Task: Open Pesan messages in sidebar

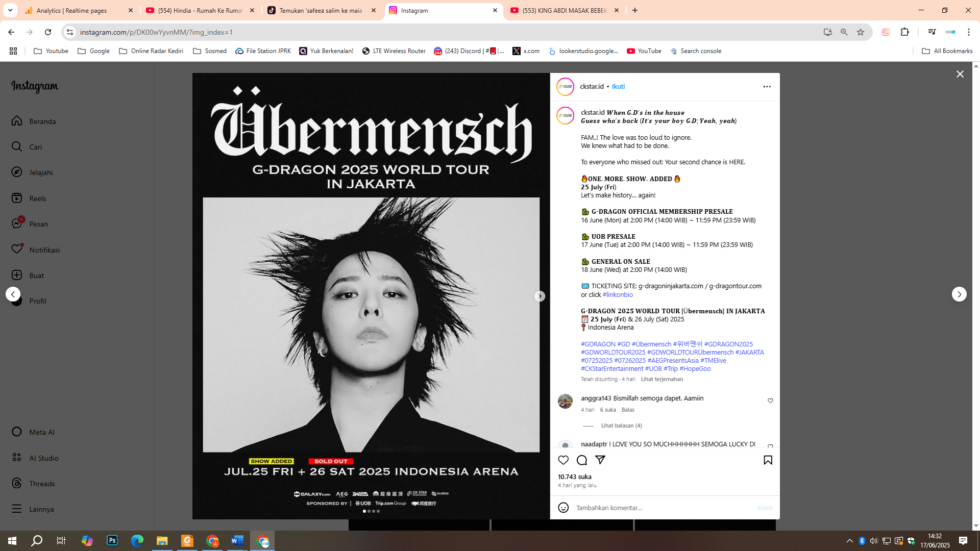Action: coord(30,224)
